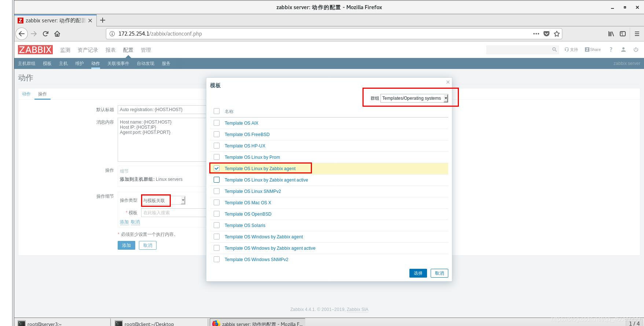Switch to the 操作 form tab

point(43,94)
